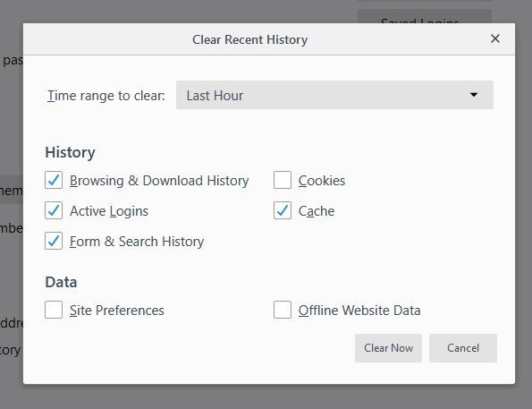Click the Offline Website Data label text
The height and width of the screenshot is (409, 532).
coord(359,311)
